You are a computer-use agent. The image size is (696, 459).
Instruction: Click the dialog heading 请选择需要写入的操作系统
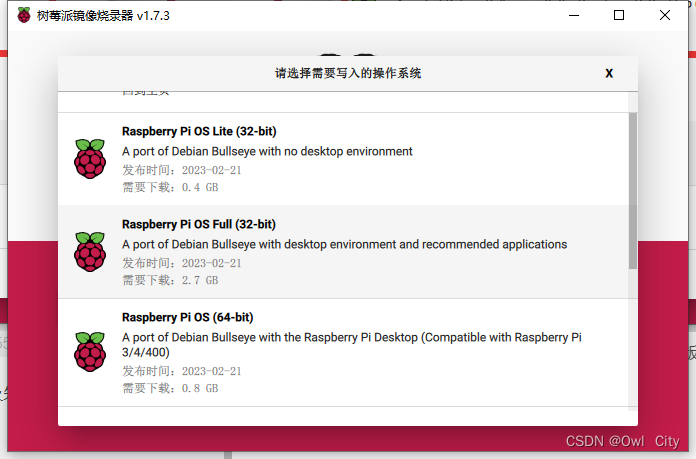tap(348, 73)
